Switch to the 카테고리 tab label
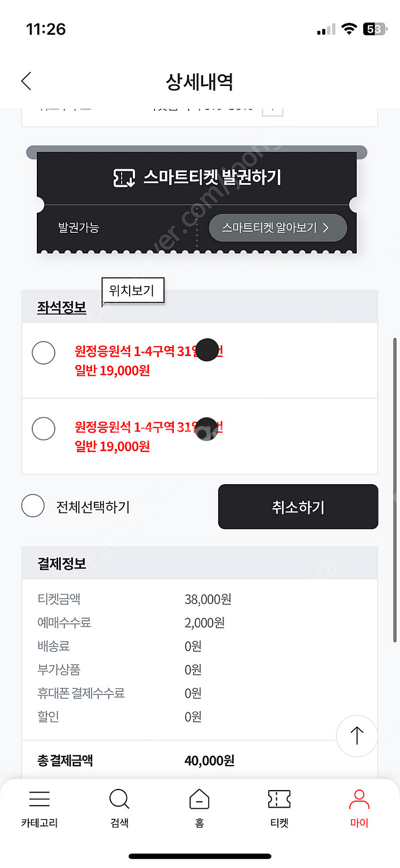 39,823
